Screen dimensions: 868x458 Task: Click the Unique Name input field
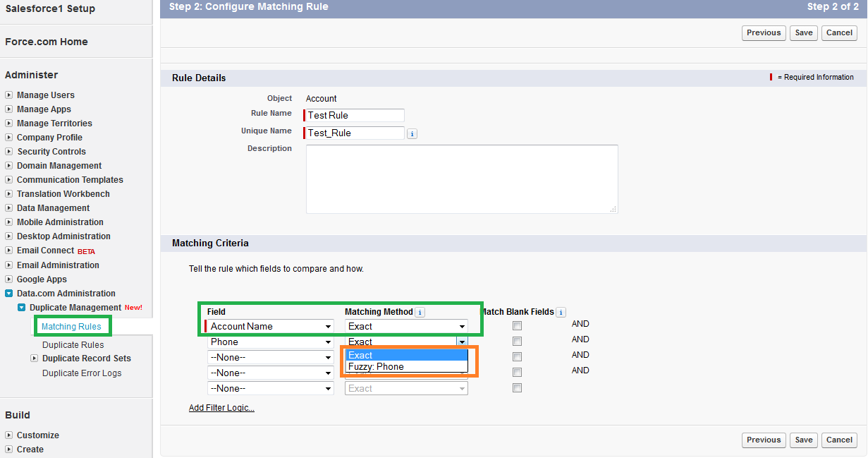pos(355,133)
